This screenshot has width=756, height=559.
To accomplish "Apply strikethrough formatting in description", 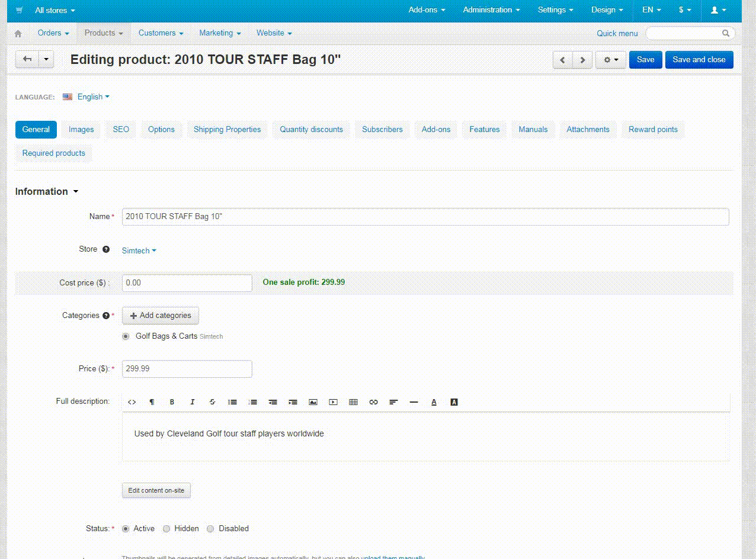I will coord(212,402).
